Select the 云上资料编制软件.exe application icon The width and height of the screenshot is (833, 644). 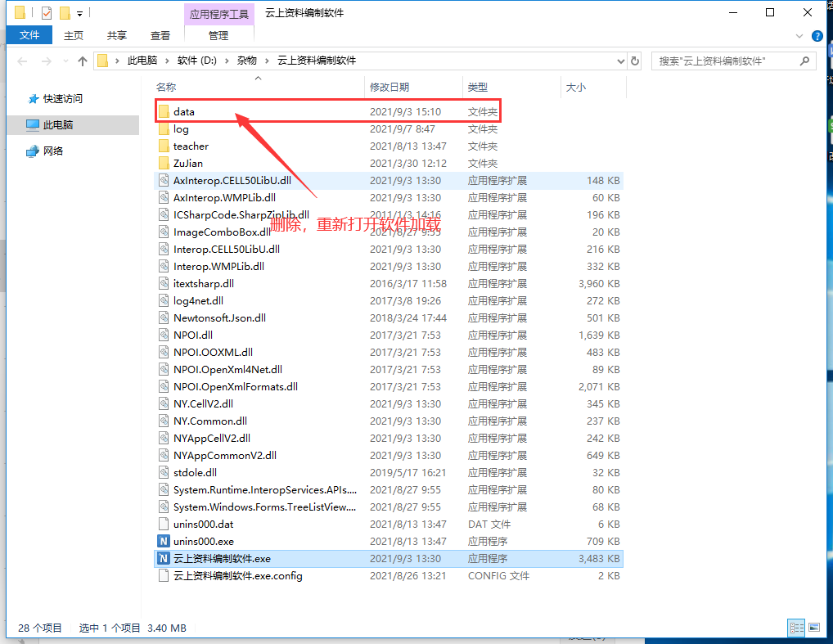tap(163, 559)
